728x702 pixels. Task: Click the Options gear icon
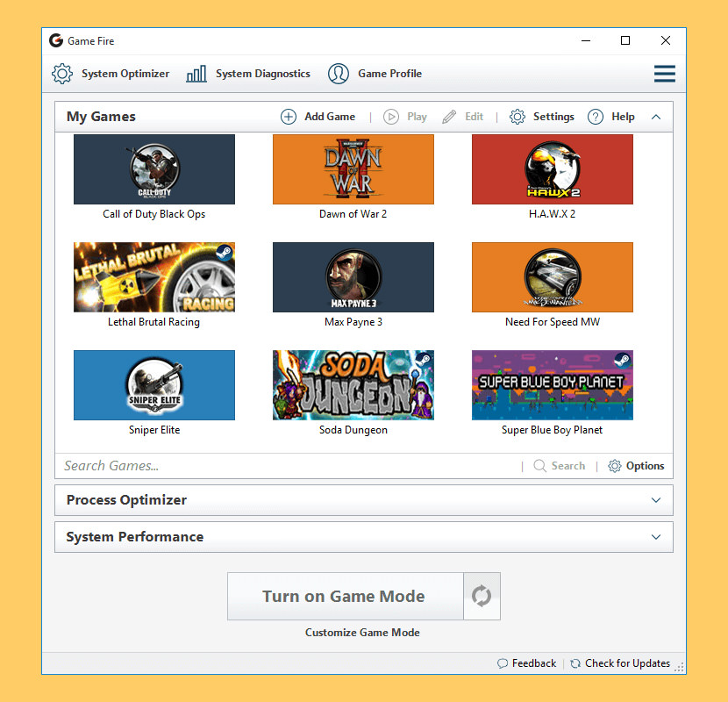[615, 466]
